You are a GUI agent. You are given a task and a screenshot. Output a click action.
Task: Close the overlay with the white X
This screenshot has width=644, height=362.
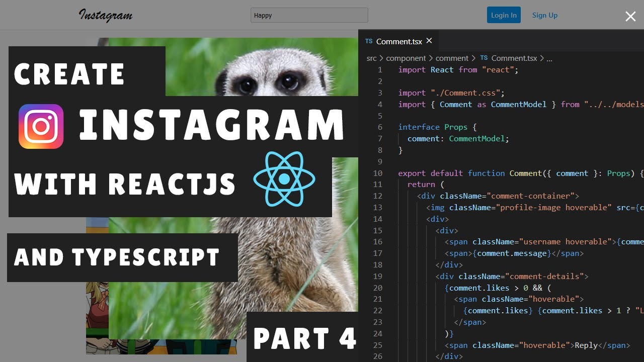point(630,17)
